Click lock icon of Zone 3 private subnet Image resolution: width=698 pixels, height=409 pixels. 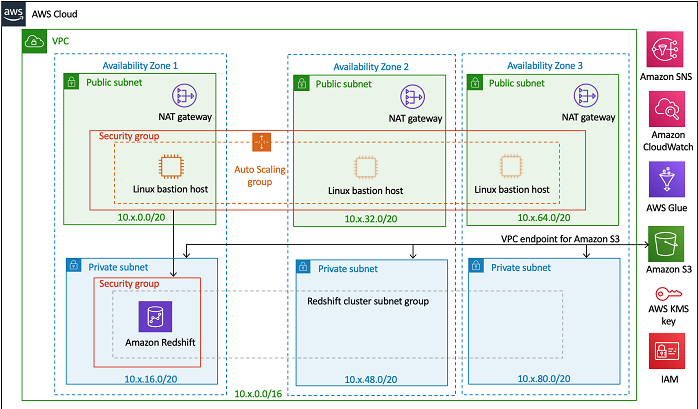476,266
